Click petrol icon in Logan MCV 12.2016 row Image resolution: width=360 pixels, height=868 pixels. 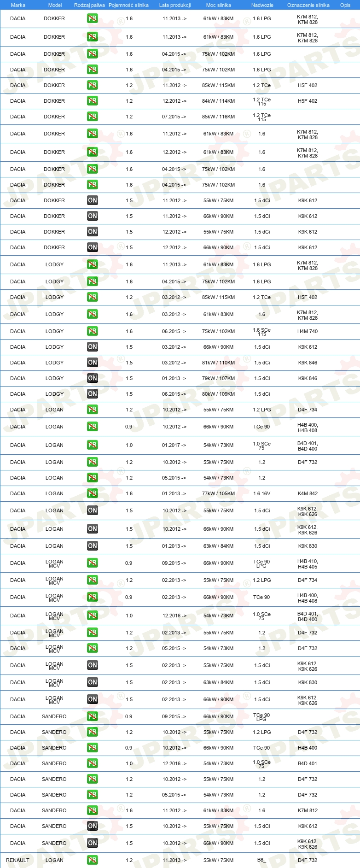pyautogui.click(x=93, y=616)
